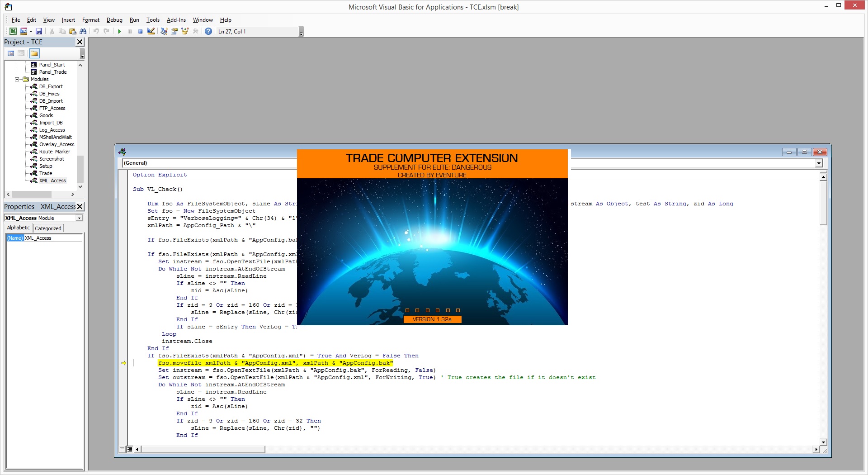868x475 pixels.
Task: Close the Properties - XML_Access pane
Action: [x=80, y=207]
